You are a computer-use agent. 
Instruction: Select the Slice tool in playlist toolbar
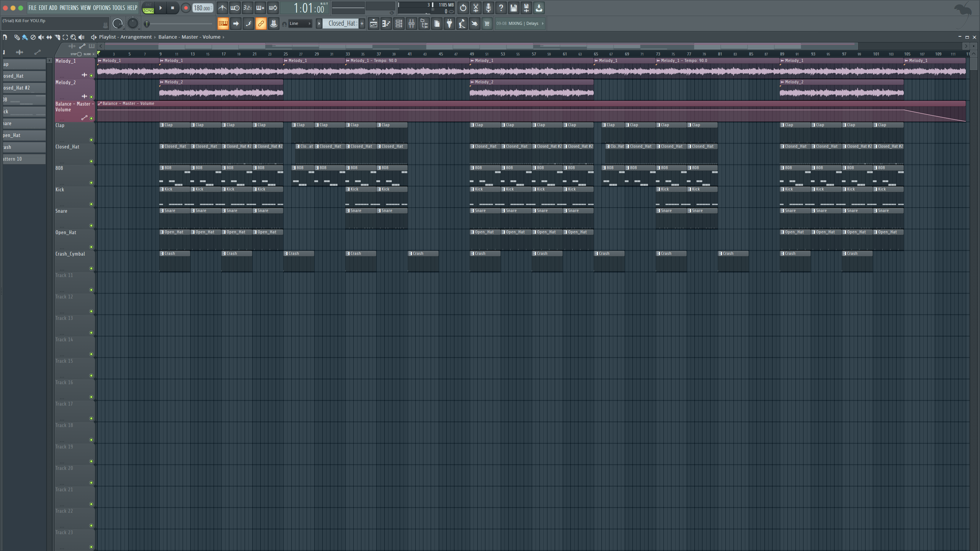click(x=57, y=37)
